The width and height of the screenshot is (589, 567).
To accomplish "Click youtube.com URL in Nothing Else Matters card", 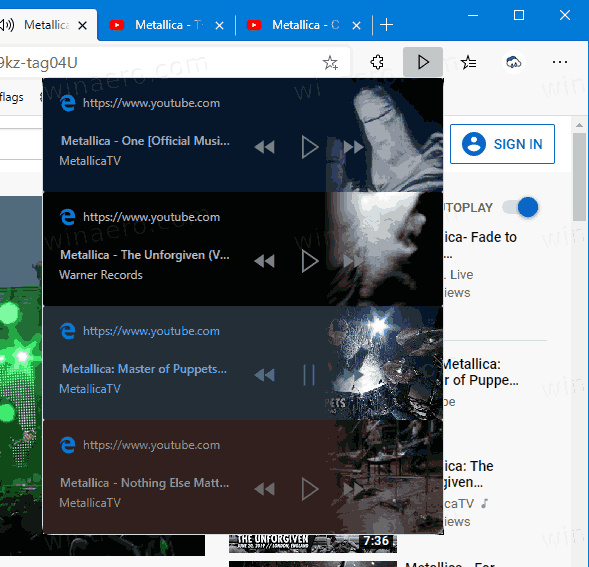I will click(x=151, y=445).
